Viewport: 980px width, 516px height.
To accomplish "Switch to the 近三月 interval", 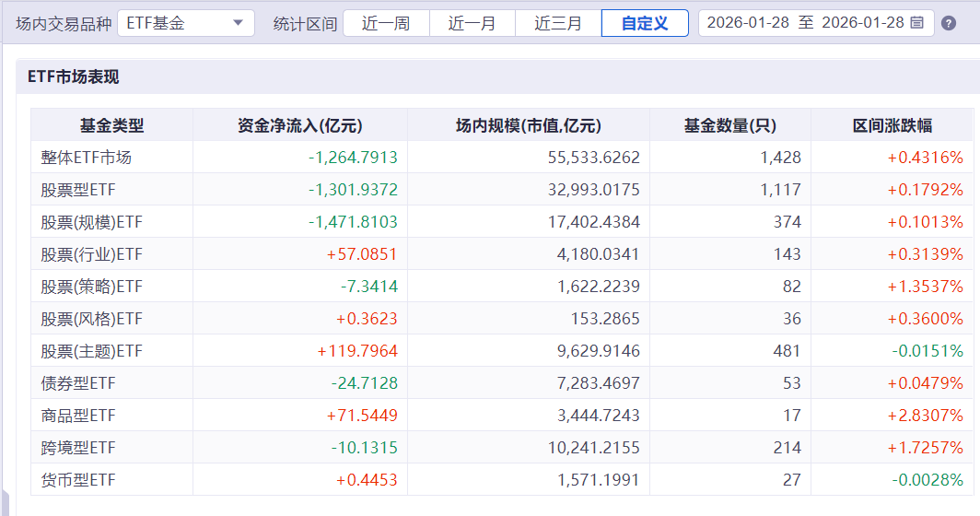I will pyautogui.click(x=558, y=24).
